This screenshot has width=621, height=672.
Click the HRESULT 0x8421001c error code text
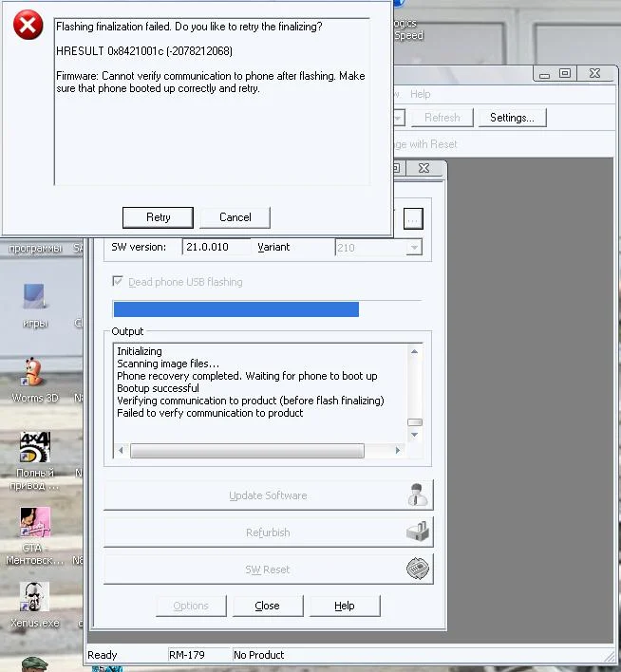point(144,51)
